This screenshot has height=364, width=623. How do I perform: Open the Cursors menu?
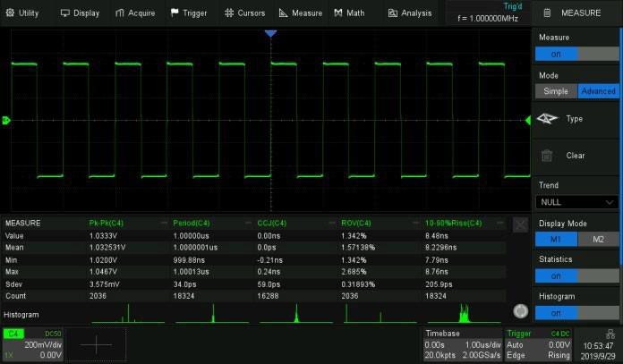(x=244, y=13)
